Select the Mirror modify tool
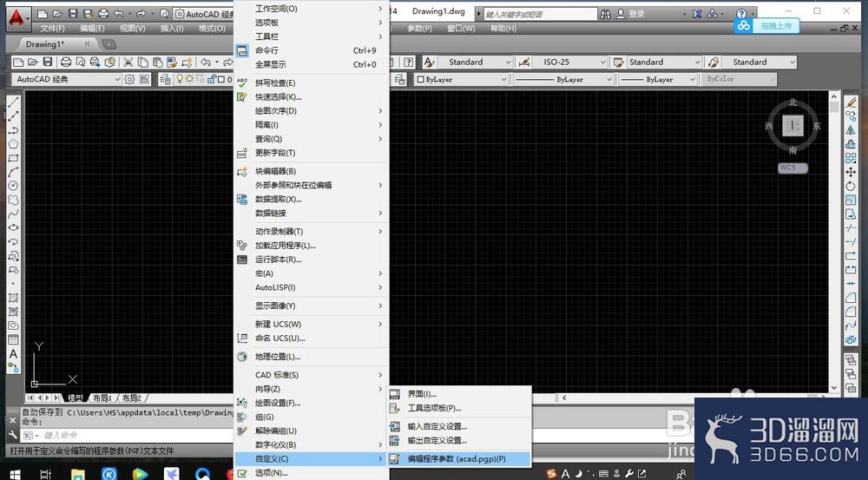 [x=851, y=130]
